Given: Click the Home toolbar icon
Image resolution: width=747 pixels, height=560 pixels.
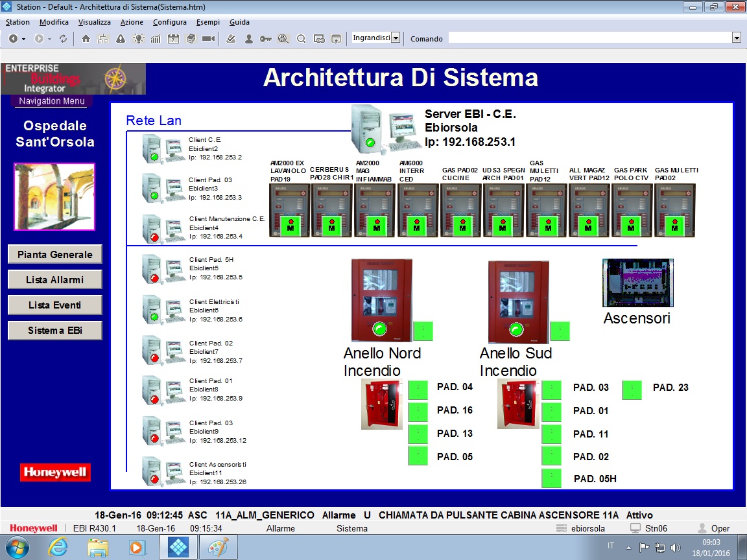Looking at the screenshot, I should (86, 39).
